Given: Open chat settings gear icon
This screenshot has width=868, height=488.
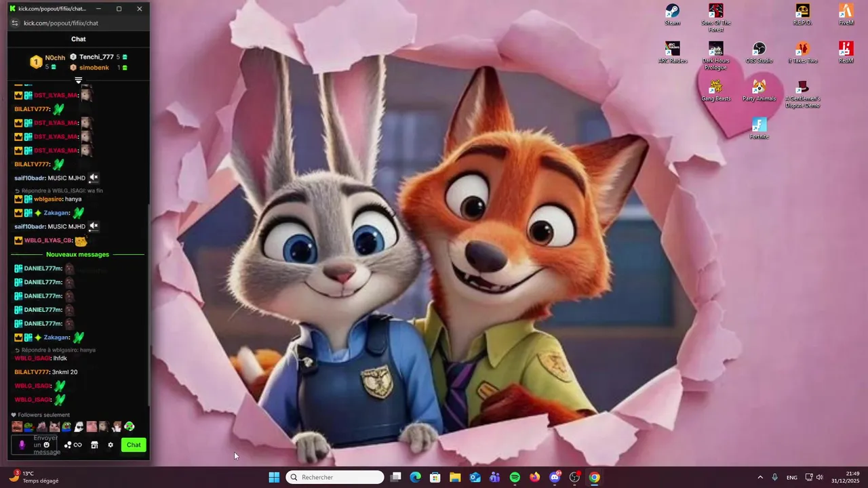Looking at the screenshot, I should (x=111, y=445).
